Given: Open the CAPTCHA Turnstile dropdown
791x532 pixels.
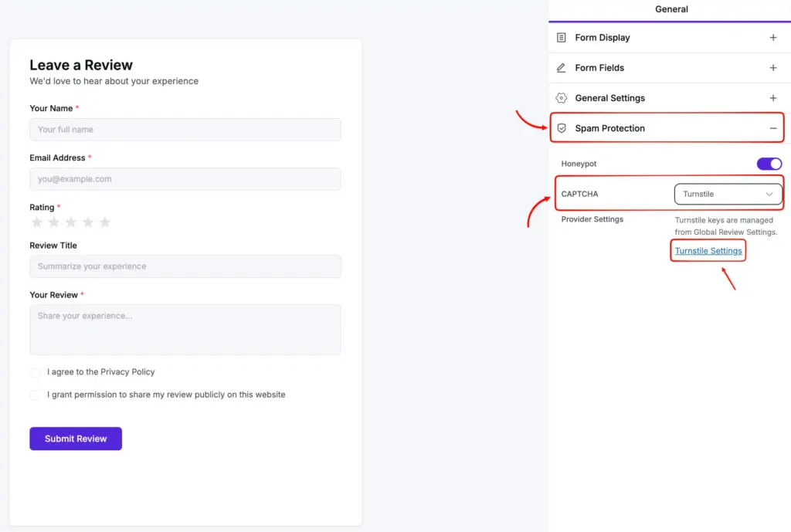Looking at the screenshot, I should [727, 194].
